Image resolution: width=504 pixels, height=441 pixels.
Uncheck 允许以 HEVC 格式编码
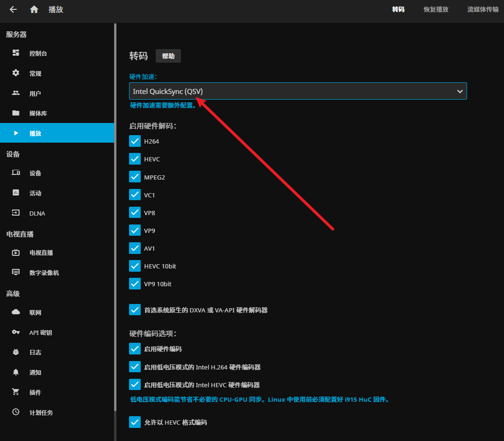tap(135, 422)
